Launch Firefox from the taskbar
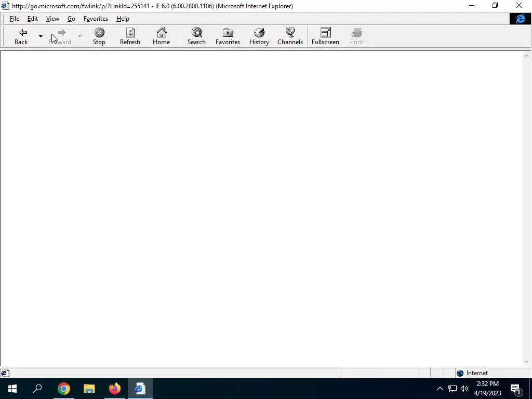This screenshot has height=399, width=532. [115, 389]
